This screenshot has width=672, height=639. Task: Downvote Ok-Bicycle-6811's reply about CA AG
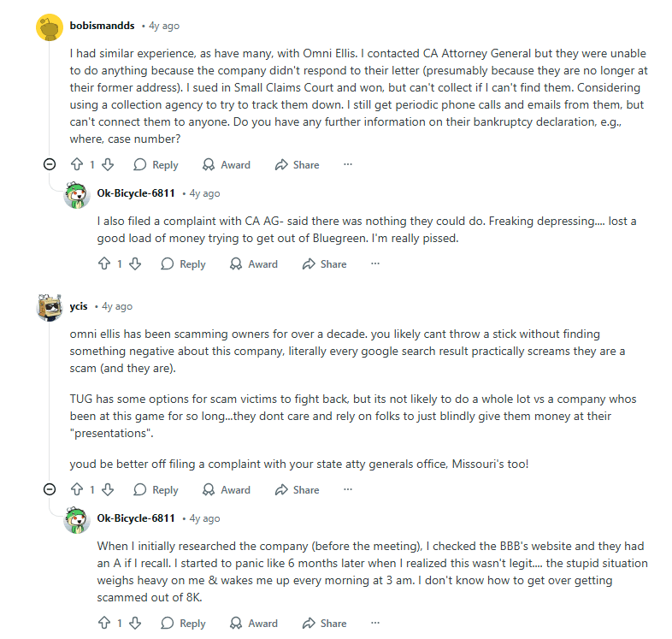[135, 264]
